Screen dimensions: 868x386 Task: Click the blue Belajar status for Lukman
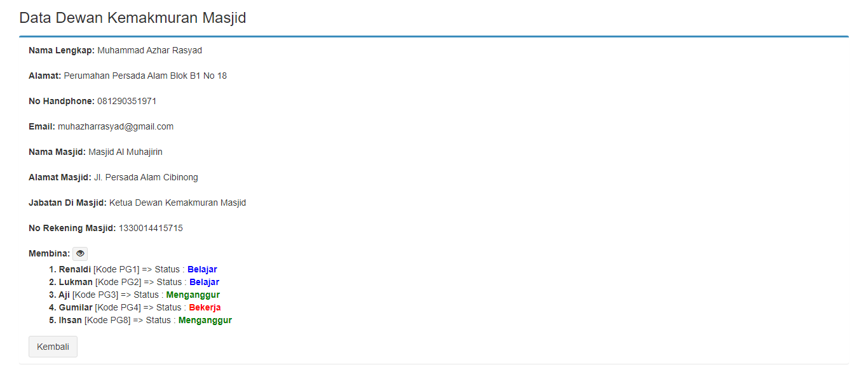[x=204, y=282]
